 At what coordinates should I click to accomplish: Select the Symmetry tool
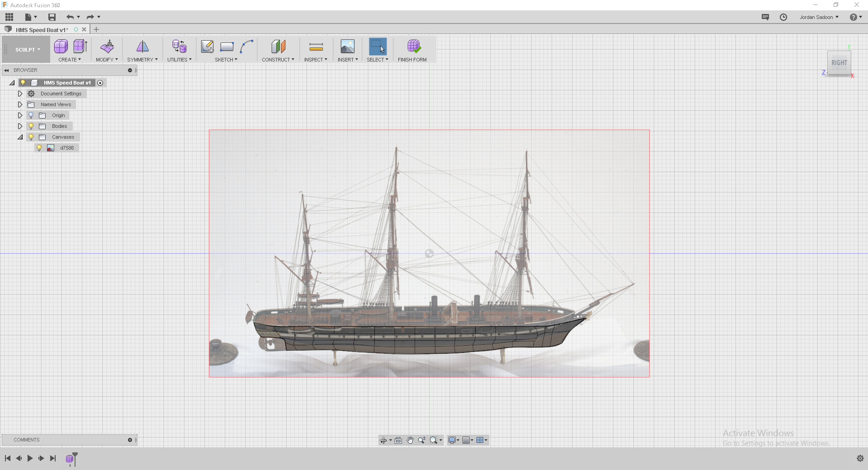tap(142, 47)
